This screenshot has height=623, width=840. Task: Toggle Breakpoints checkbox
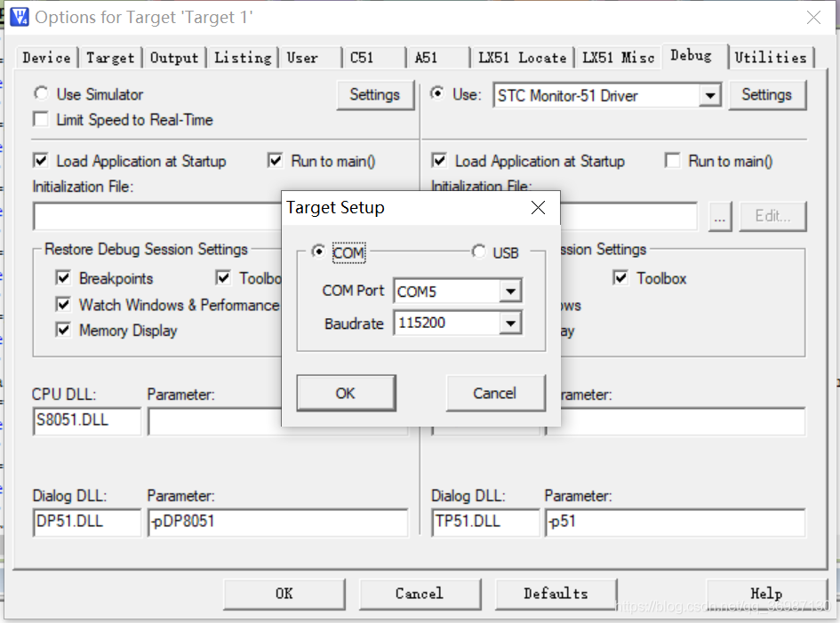coord(63,278)
